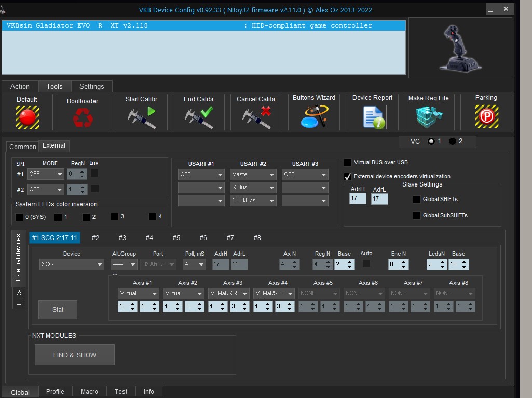Open Axis #3 V_MaRS X dropdown
The image size is (532, 398).
[x=229, y=294]
